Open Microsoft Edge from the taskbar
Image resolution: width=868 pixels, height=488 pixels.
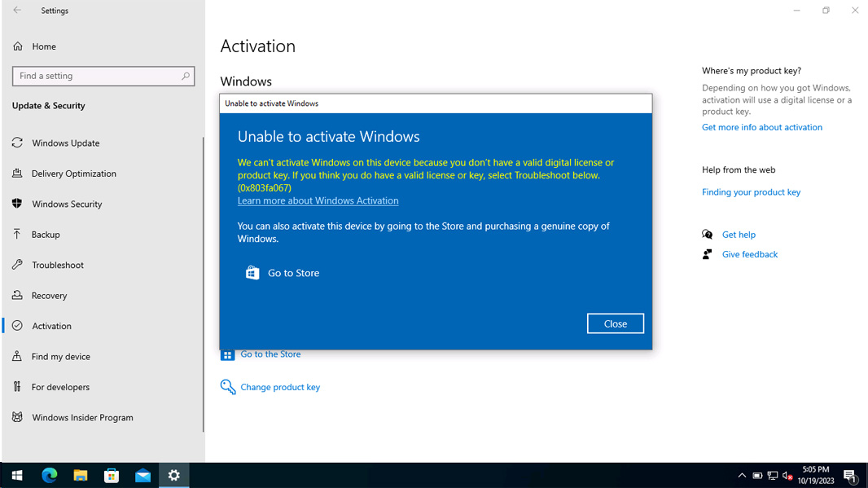pyautogui.click(x=49, y=475)
